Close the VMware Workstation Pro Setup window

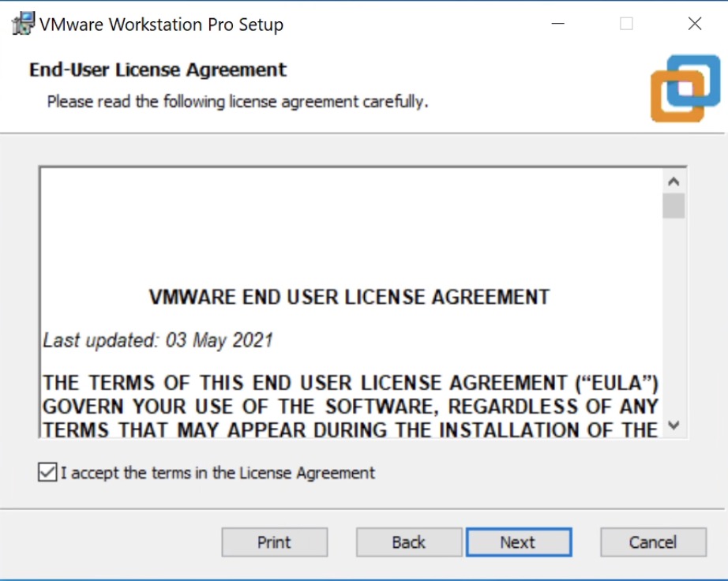click(695, 24)
